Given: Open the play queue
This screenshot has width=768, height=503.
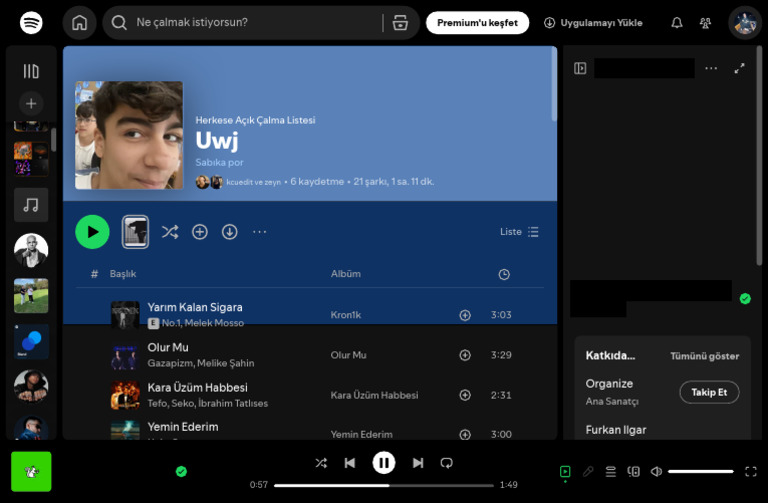Looking at the screenshot, I should point(610,472).
